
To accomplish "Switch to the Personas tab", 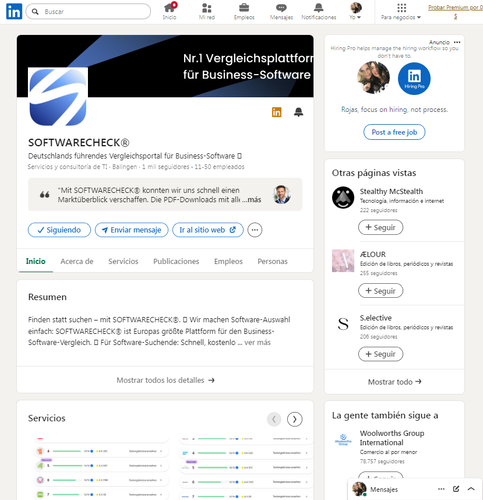I will point(272,261).
